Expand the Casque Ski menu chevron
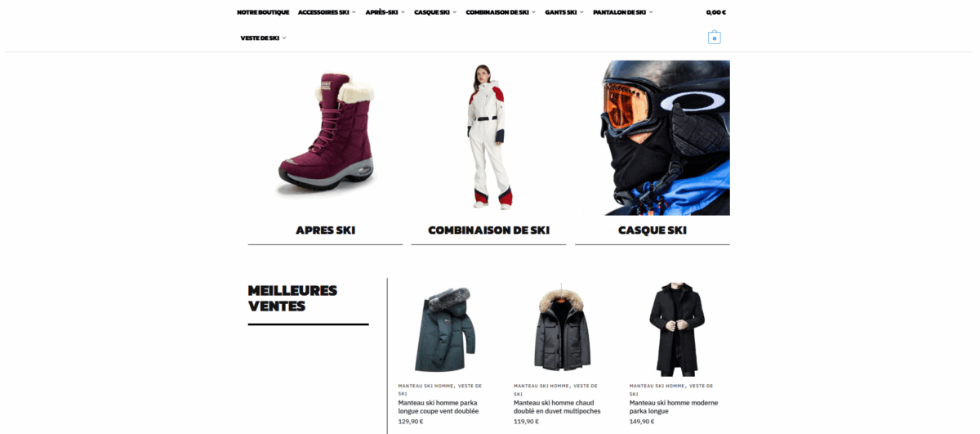Image resolution: width=980 pixels, height=434 pixels. click(455, 12)
